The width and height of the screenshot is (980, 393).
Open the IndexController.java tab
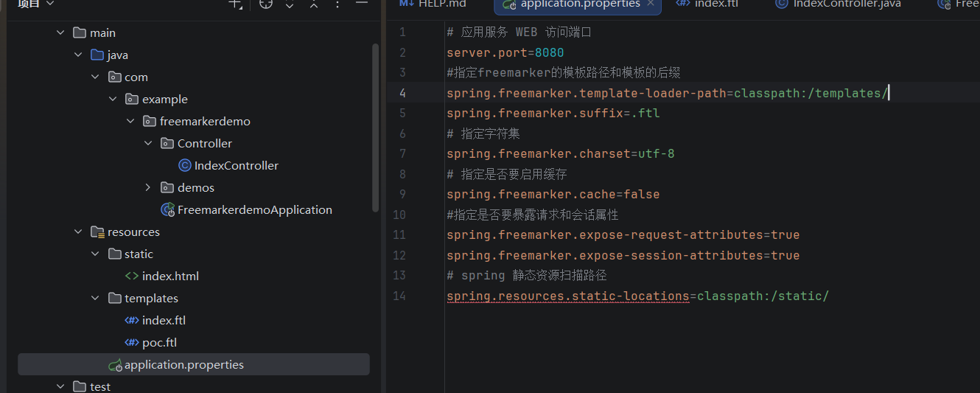tap(836, 4)
